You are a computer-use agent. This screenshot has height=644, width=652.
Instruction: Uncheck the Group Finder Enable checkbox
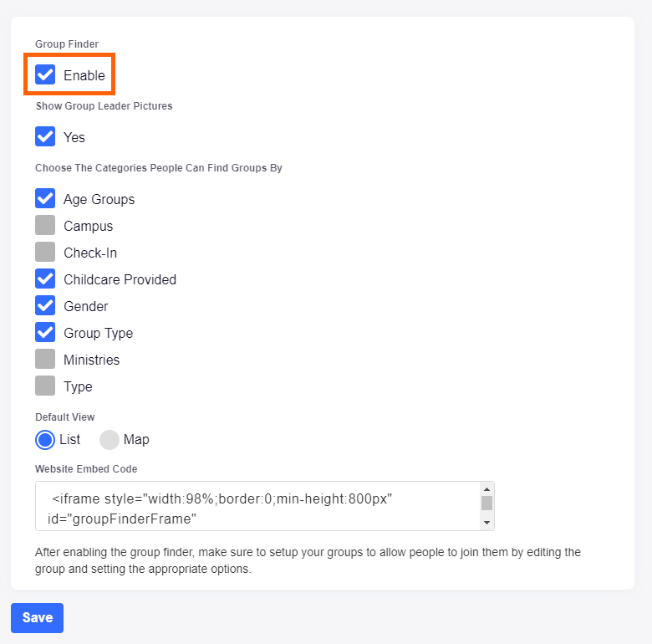tap(45, 75)
